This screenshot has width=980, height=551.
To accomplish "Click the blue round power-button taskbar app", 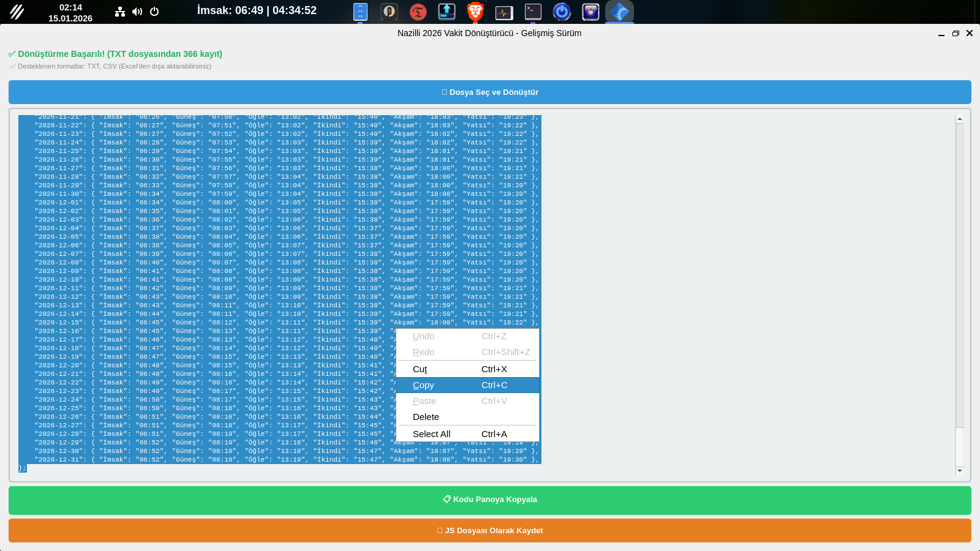I will pos(562,12).
